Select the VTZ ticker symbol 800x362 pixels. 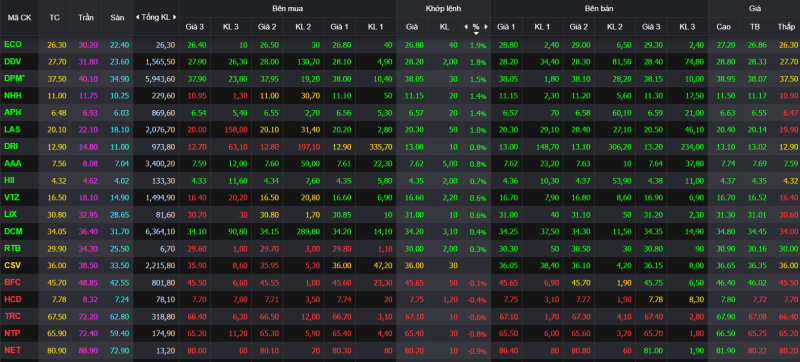click(12, 197)
